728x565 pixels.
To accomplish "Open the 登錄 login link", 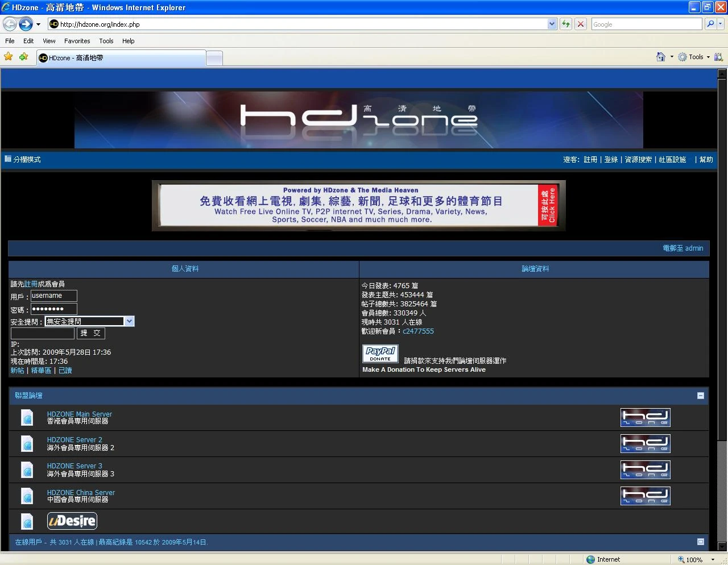I will 611,160.
